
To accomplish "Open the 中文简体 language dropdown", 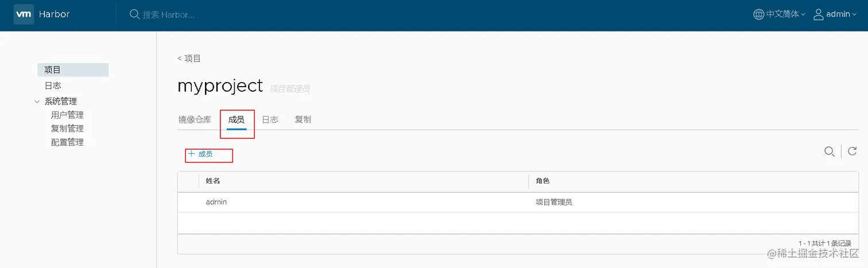I will click(785, 14).
